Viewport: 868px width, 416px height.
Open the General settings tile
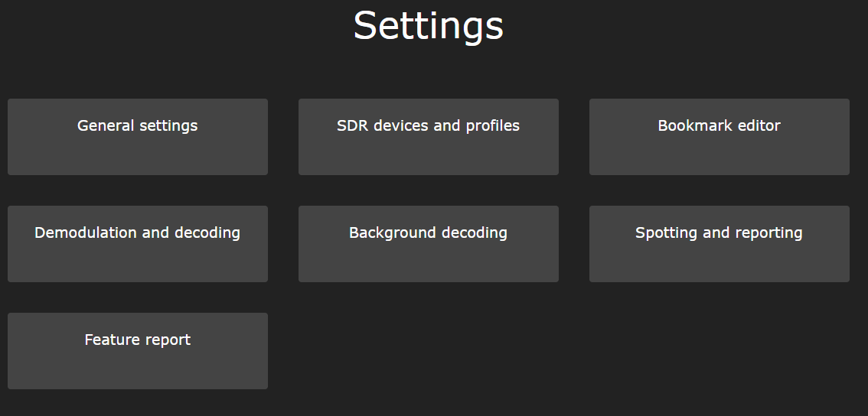[x=137, y=137]
